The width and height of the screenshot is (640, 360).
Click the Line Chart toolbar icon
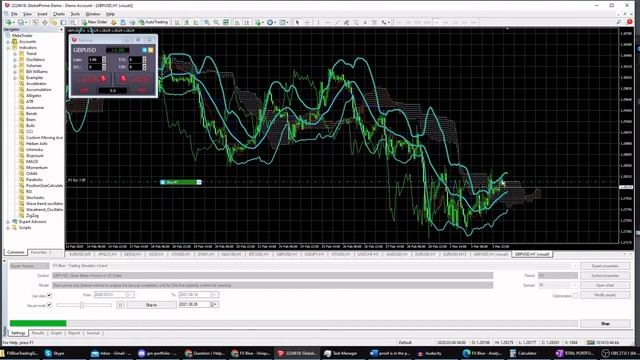click(196, 22)
